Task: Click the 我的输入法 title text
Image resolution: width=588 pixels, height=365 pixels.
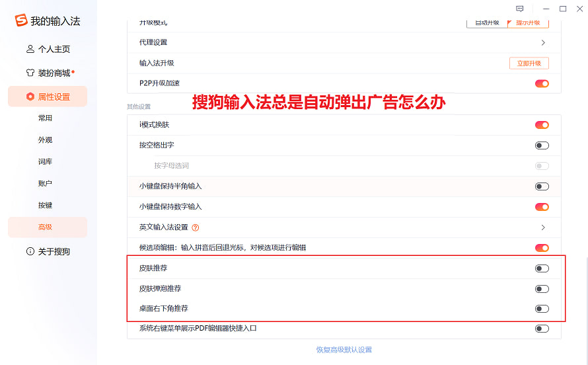Action: coord(55,21)
